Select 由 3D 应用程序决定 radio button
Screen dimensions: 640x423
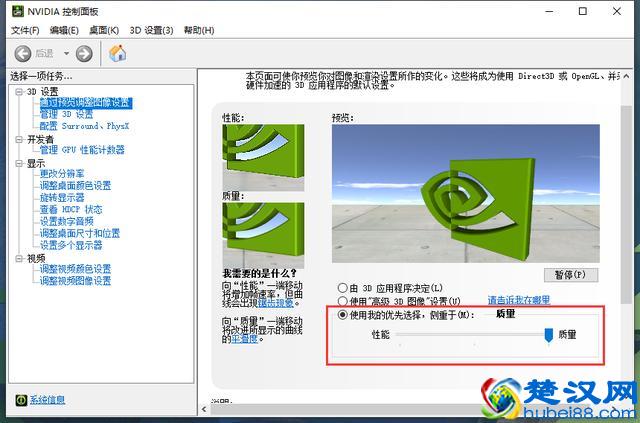pos(342,288)
